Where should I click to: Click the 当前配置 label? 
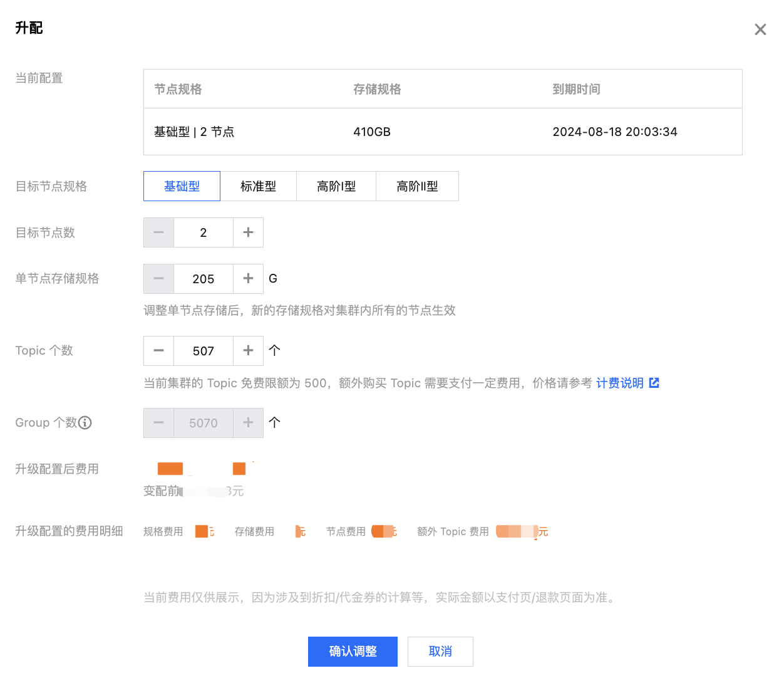tap(39, 78)
